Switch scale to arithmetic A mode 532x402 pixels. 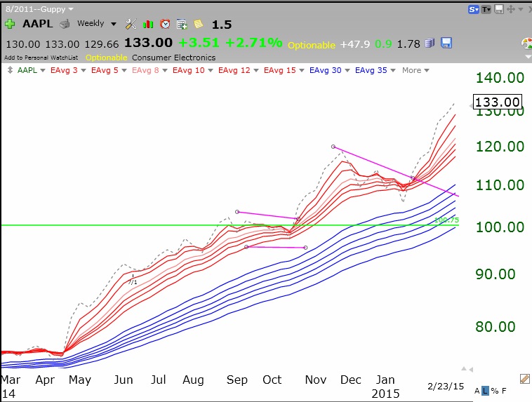point(477,391)
